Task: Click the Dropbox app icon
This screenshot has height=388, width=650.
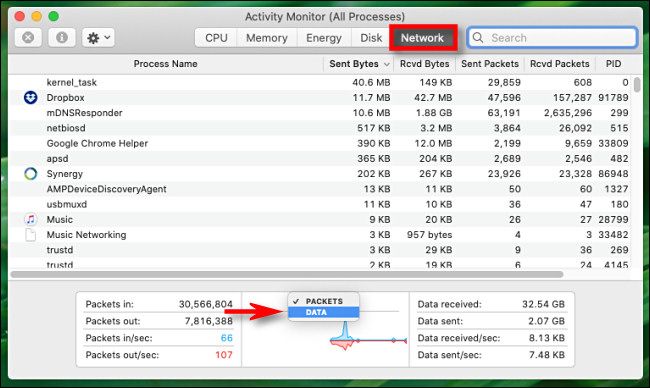Action: click(31, 98)
